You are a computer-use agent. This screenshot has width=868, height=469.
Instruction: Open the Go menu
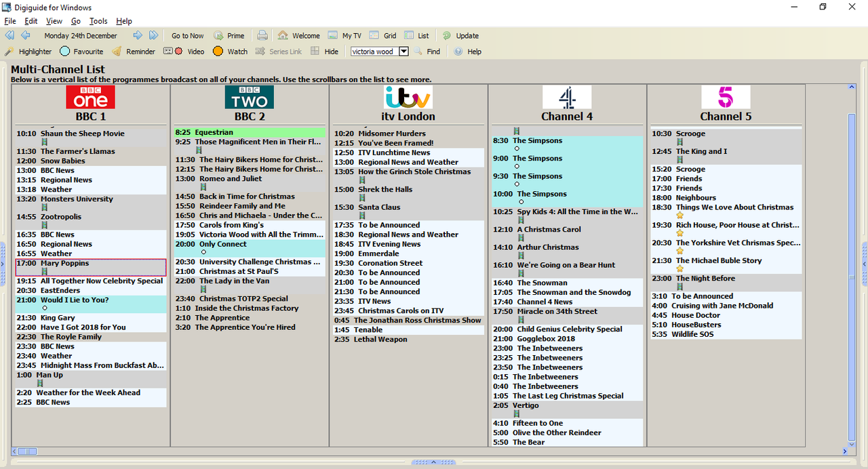click(76, 21)
